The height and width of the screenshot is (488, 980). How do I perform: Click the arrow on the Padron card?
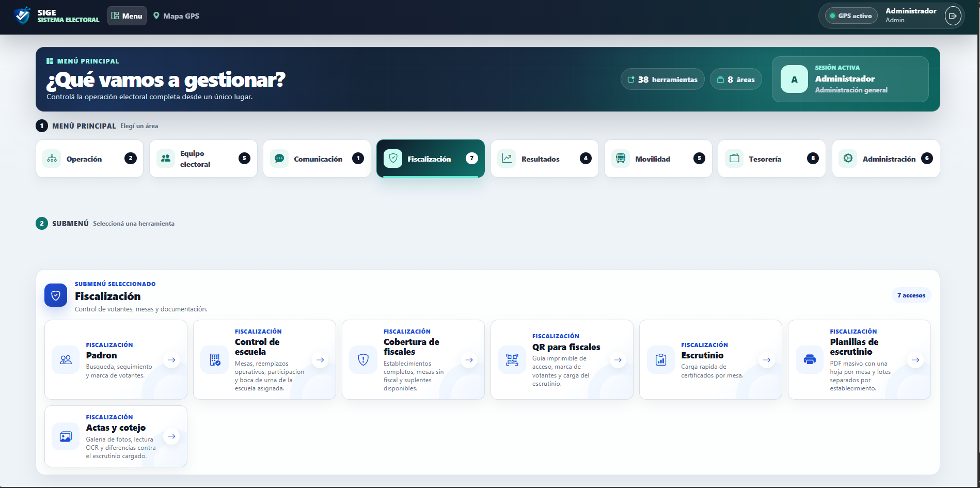point(171,359)
